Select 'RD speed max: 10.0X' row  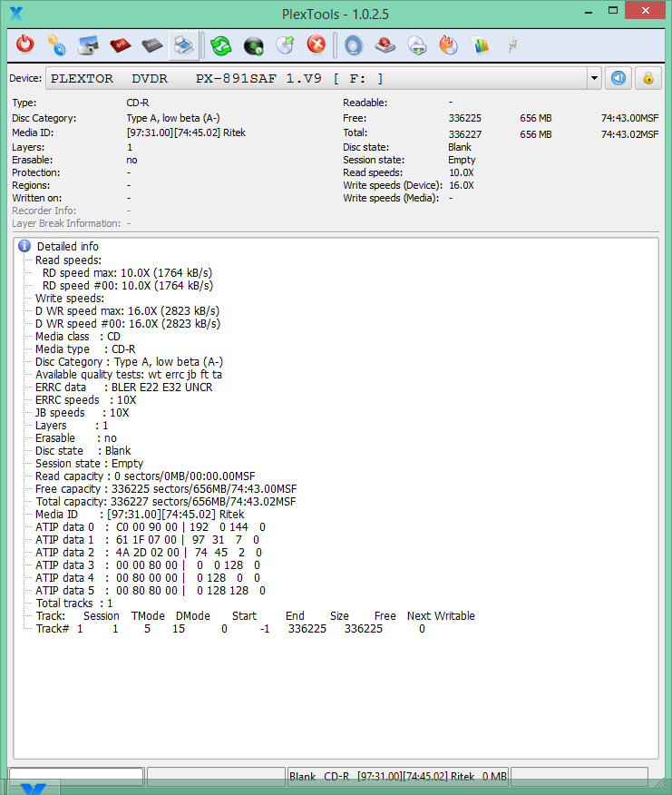[x=127, y=273]
